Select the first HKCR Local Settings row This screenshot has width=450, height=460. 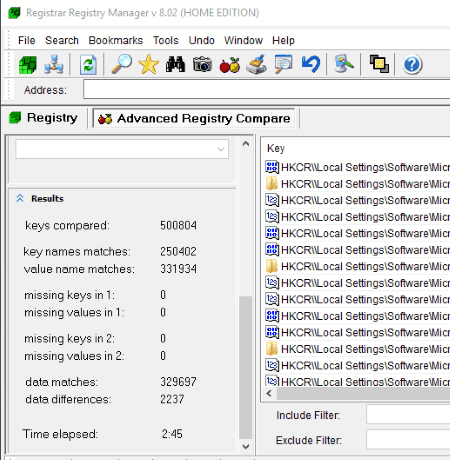tap(357, 167)
